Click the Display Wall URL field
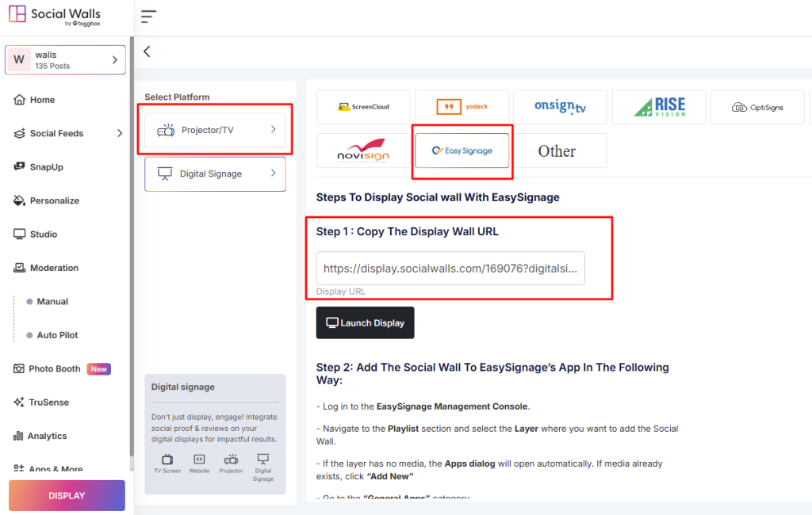Image resolution: width=812 pixels, height=515 pixels. point(450,269)
